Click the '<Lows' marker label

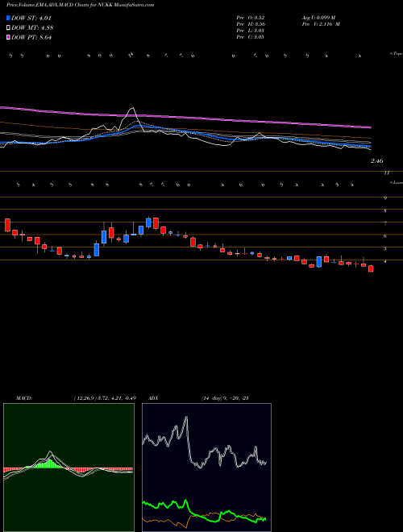point(396,182)
